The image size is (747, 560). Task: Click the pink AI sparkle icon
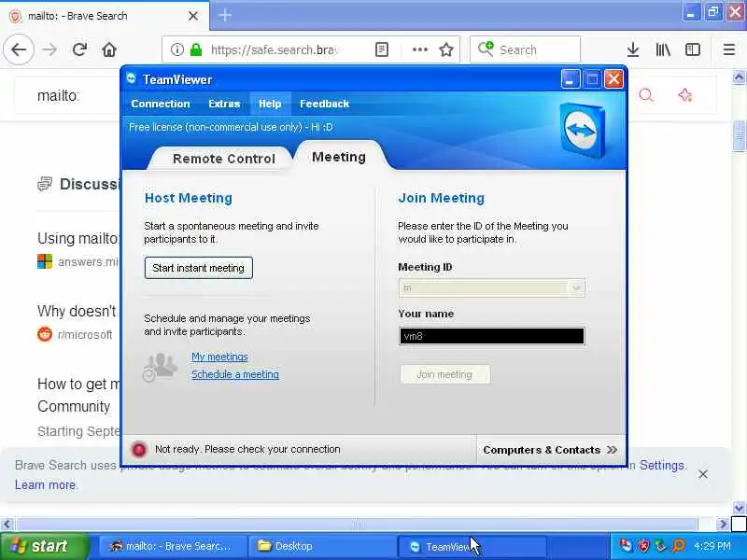(x=684, y=95)
